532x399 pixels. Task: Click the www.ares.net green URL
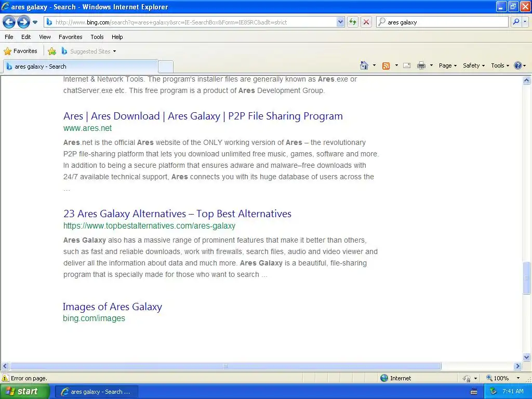[87, 128]
